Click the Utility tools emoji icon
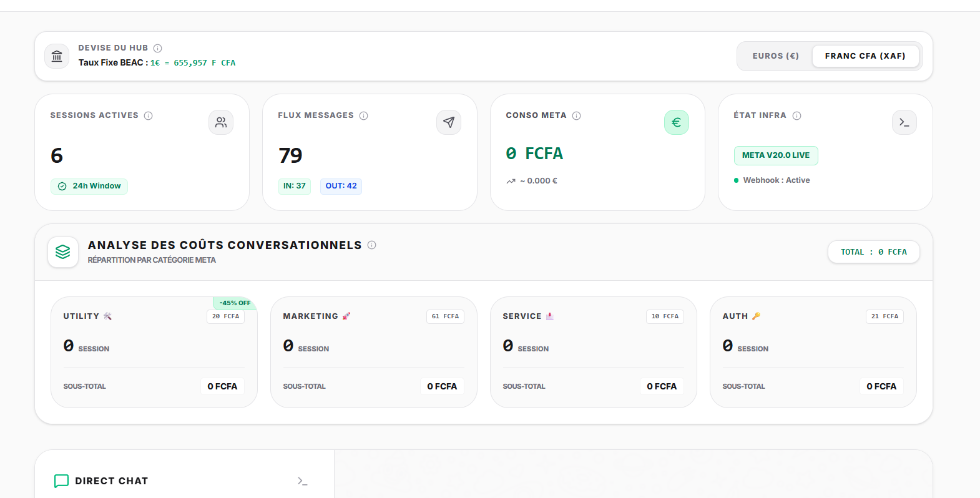Screen dimensions: 980x498 pos(107,316)
